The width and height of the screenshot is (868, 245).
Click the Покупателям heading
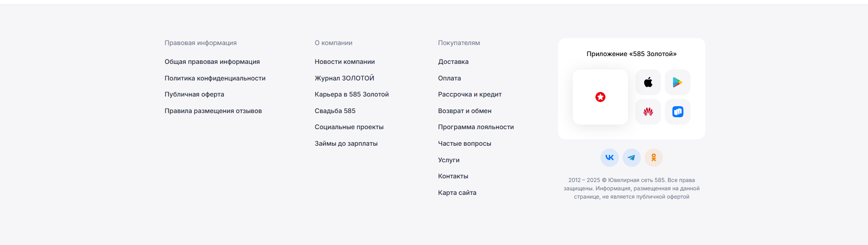coord(459,43)
